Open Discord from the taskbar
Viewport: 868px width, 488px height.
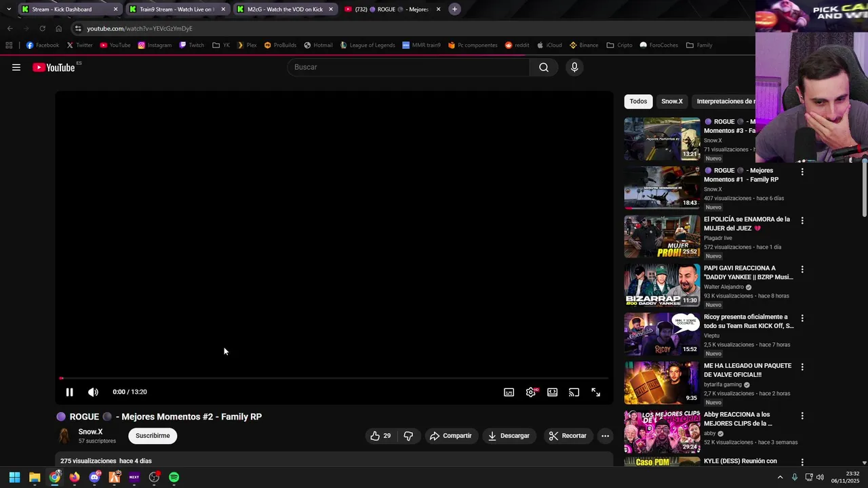94,477
